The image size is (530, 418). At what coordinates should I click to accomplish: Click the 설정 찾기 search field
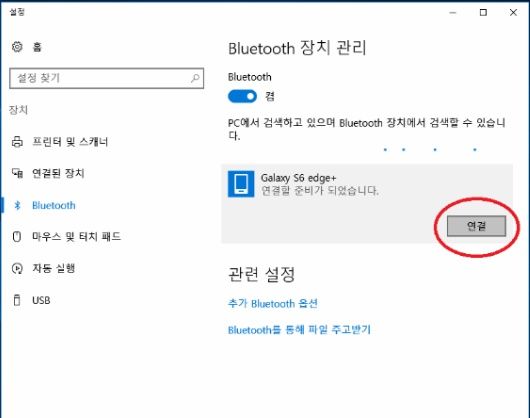[x=106, y=78]
